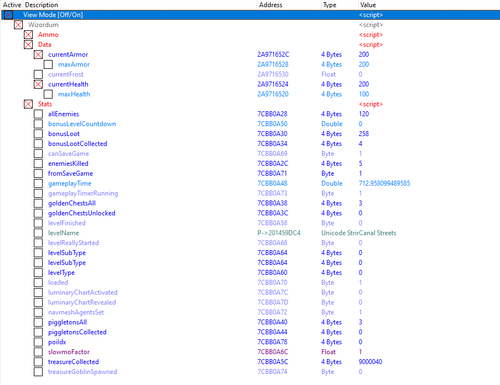Click the levelName pointer address P->201459DC4
This screenshot has width=500, height=385.
click(279, 233)
